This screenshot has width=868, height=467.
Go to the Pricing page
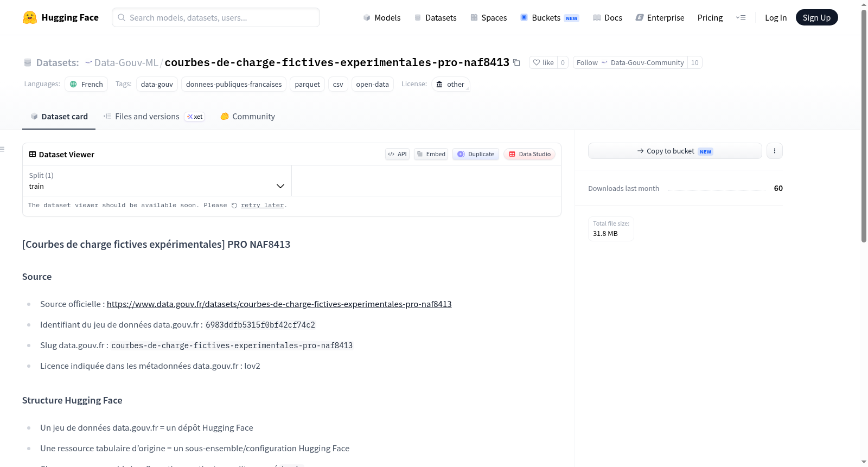point(710,18)
